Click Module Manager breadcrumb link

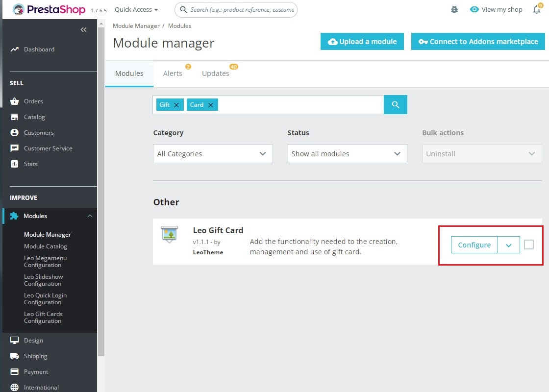point(136,26)
